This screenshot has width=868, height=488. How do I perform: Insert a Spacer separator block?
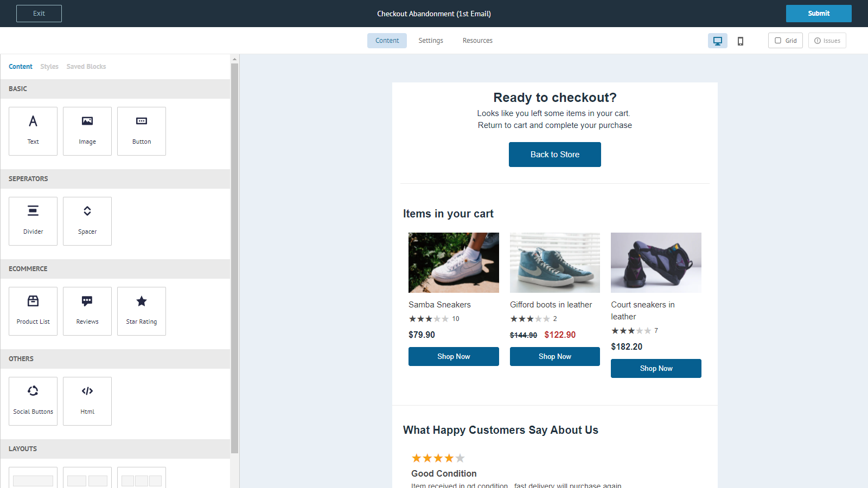coord(87,221)
